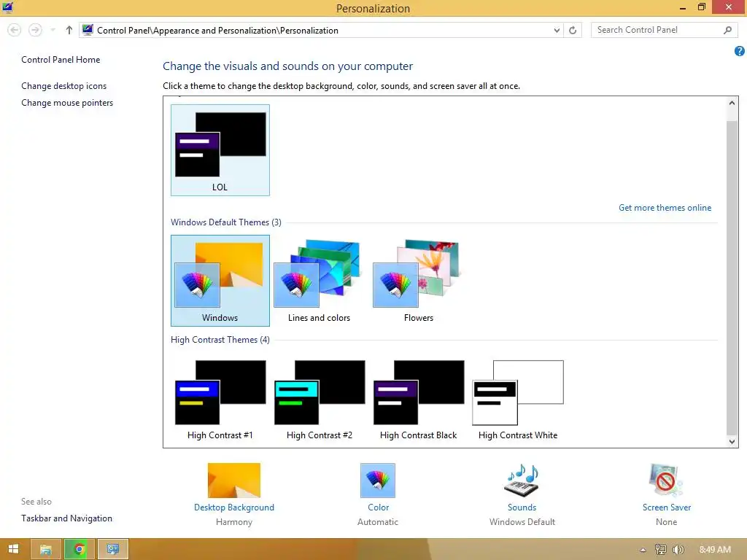Viewport: 747px width, 560px height.
Task: Apply High Contrast #2 theme
Action: (320, 400)
